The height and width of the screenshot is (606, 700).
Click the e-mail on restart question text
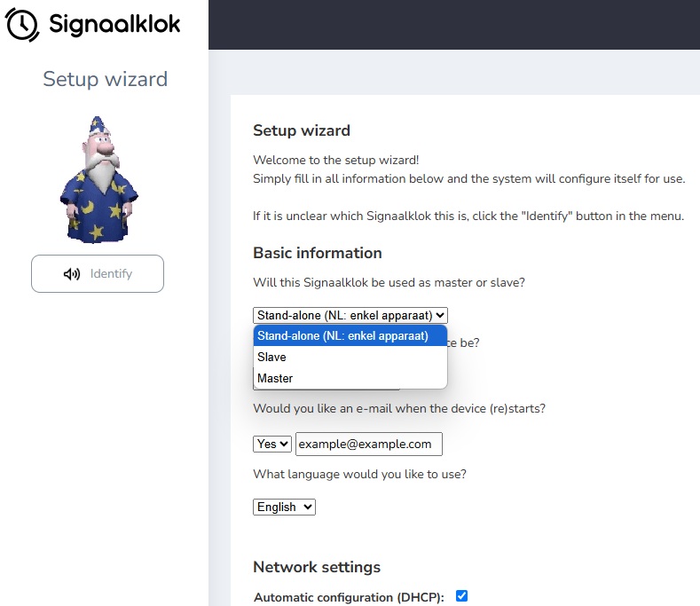pyautogui.click(x=399, y=409)
